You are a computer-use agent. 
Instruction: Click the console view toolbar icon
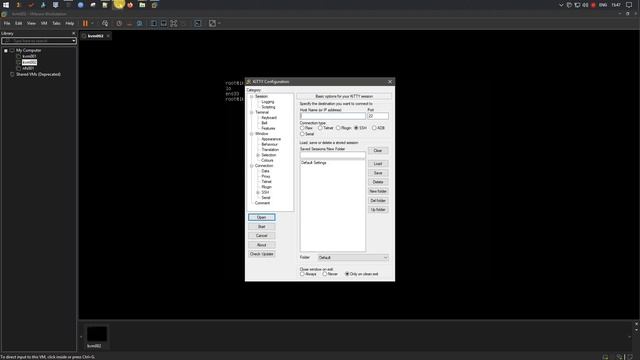[198, 24]
